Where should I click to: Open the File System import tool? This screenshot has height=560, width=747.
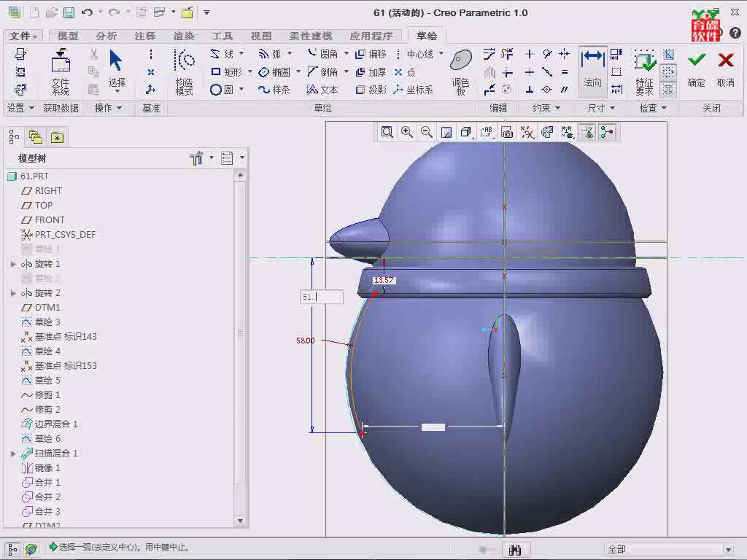point(61,71)
